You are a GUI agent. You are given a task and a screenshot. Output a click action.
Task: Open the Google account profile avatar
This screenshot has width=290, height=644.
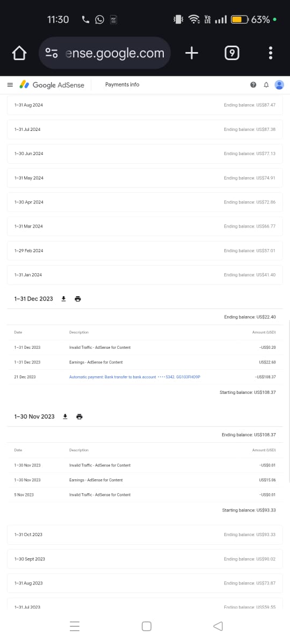pos(279,85)
